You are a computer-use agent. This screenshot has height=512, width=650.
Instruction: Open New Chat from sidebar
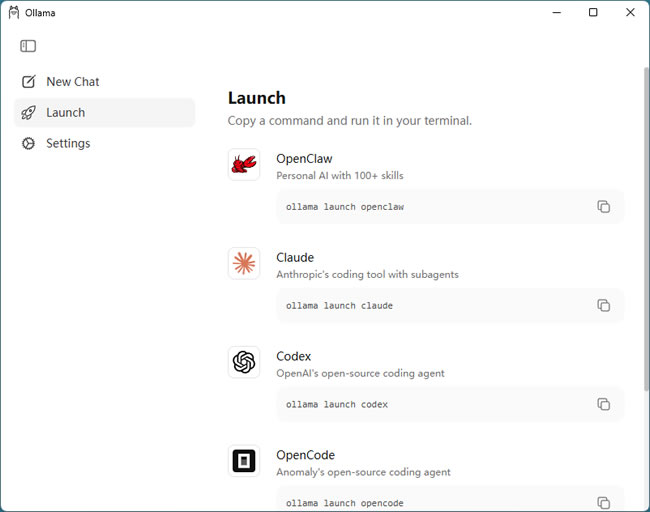coord(72,82)
